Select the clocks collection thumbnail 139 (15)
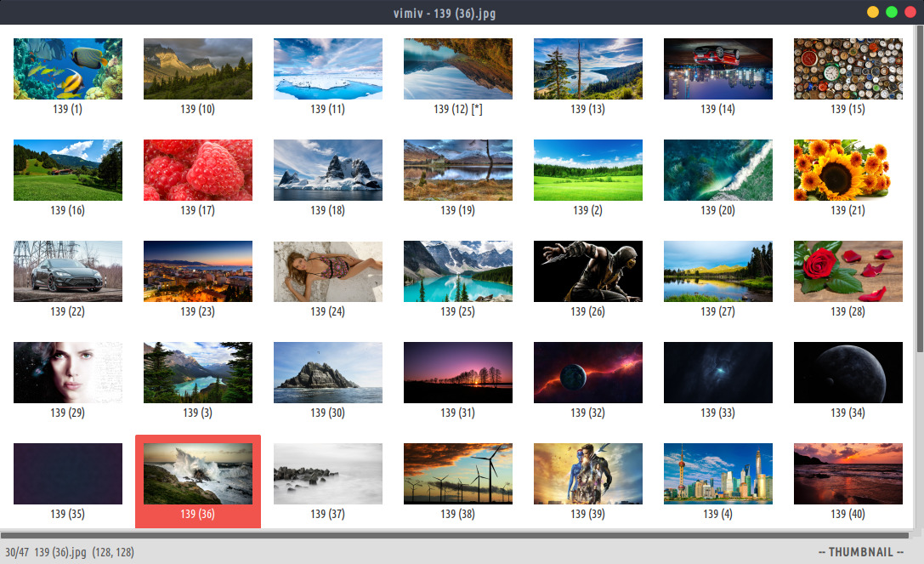924x564 pixels. [x=848, y=69]
